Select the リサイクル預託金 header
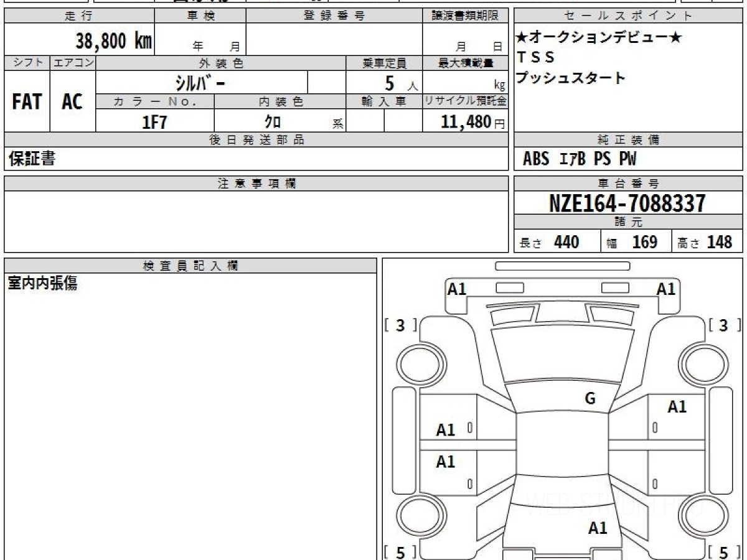Viewport: 747px width, 560px height. (x=465, y=101)
